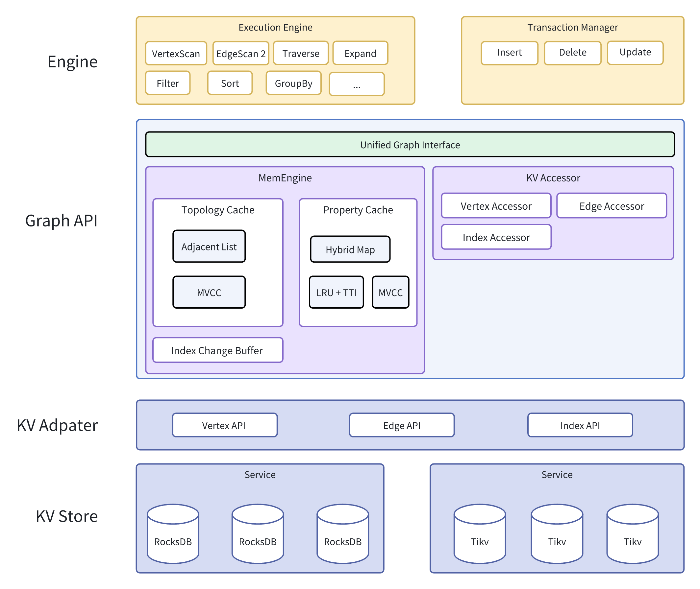Click MVCC inside Topology Cache
700x589 pixels.
209,293
